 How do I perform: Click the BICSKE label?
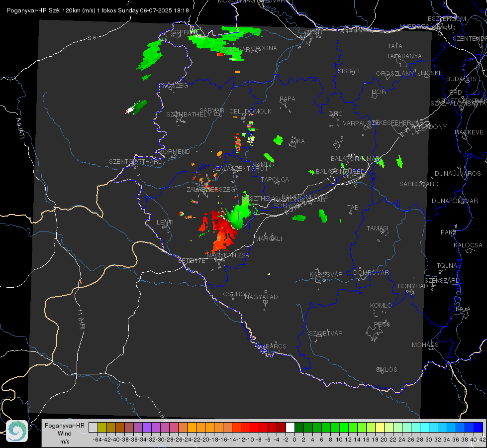(432, 73)
